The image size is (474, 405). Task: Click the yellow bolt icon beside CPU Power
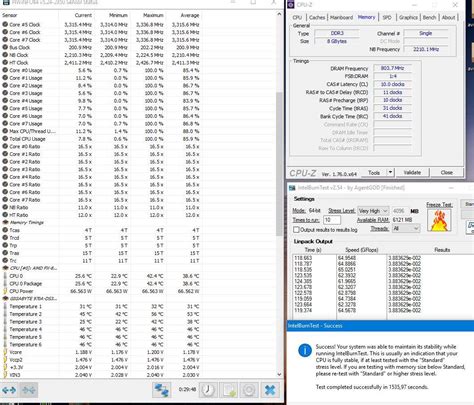5,291
